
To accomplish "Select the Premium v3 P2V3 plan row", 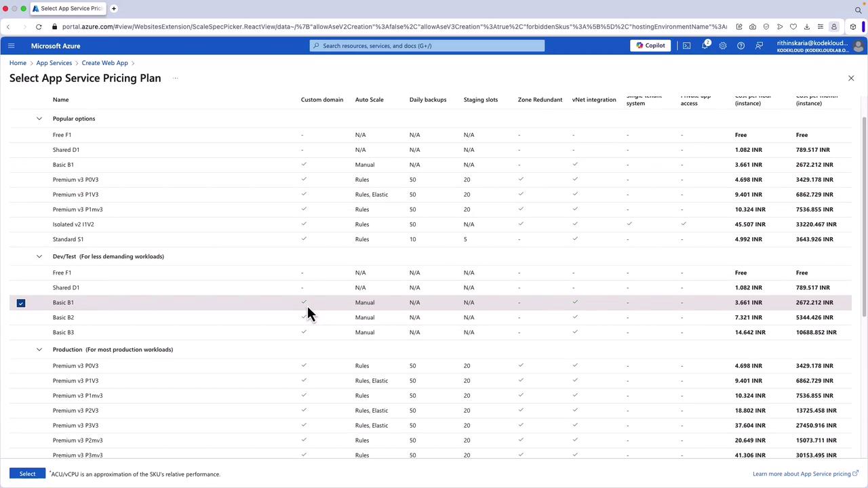I will pos(75,410).
